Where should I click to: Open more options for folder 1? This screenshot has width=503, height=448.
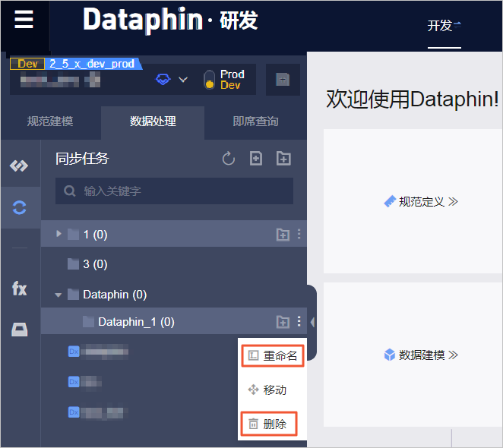pyautogui.click(x=299, y=234)
